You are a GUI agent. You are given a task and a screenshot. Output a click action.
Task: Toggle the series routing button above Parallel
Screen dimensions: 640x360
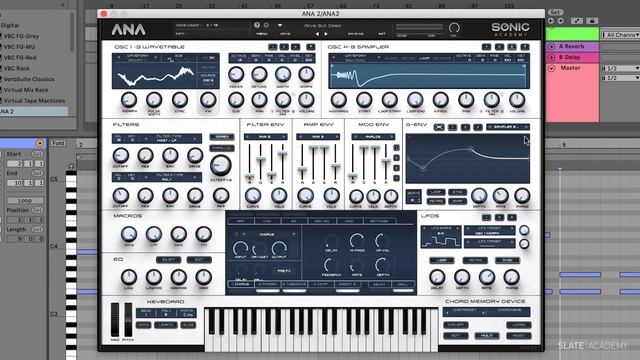222,137
